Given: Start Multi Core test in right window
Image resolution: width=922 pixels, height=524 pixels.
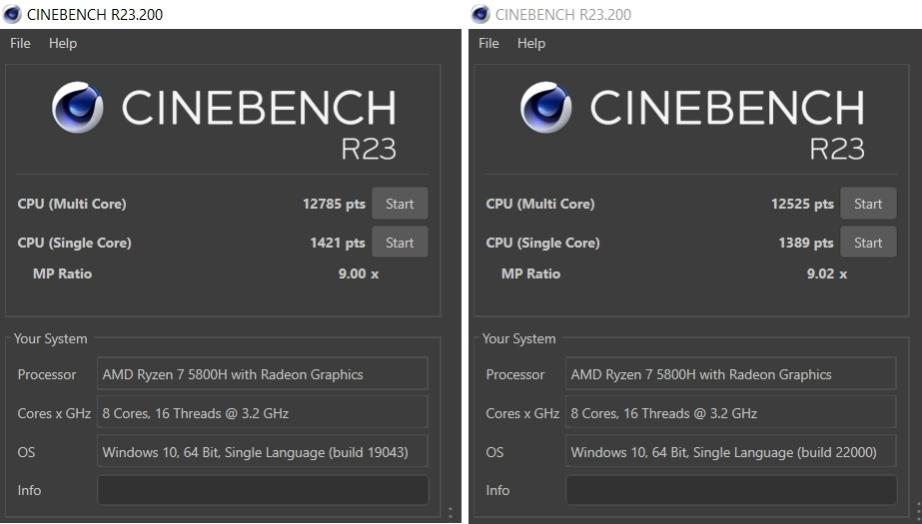Looking at the screenshot, I should (868, 203).
